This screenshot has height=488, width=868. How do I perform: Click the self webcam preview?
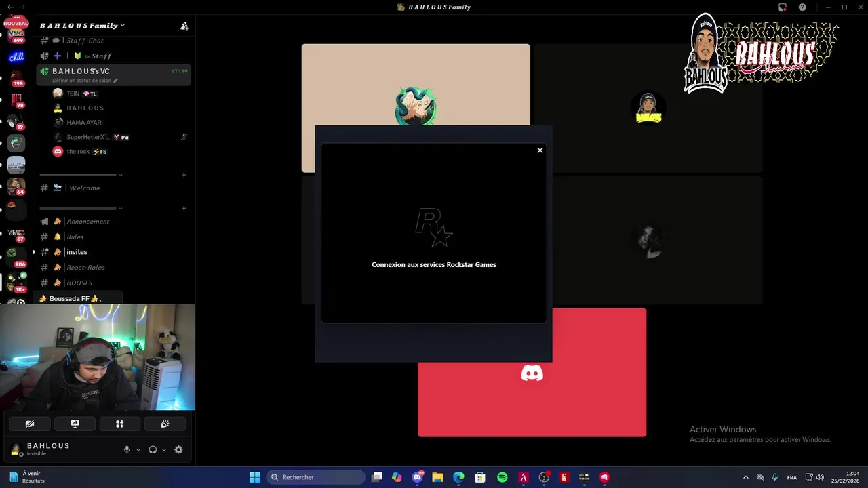tap(98, 357)
